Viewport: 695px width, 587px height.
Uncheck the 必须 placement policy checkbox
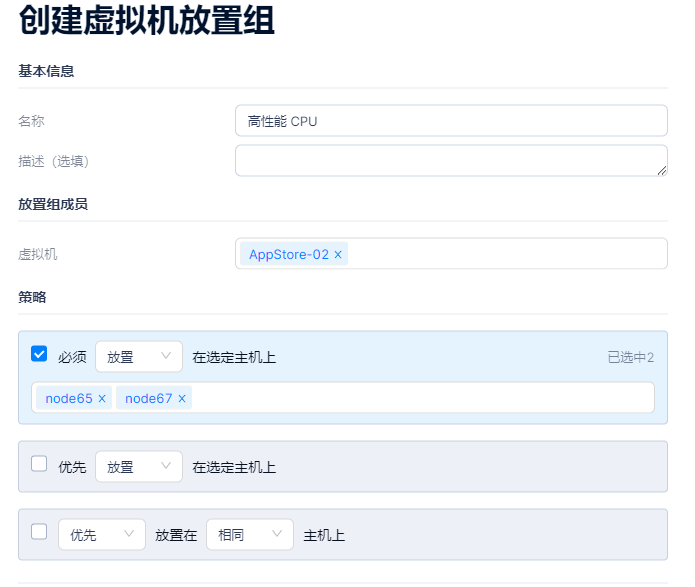(x=39, y=354)
